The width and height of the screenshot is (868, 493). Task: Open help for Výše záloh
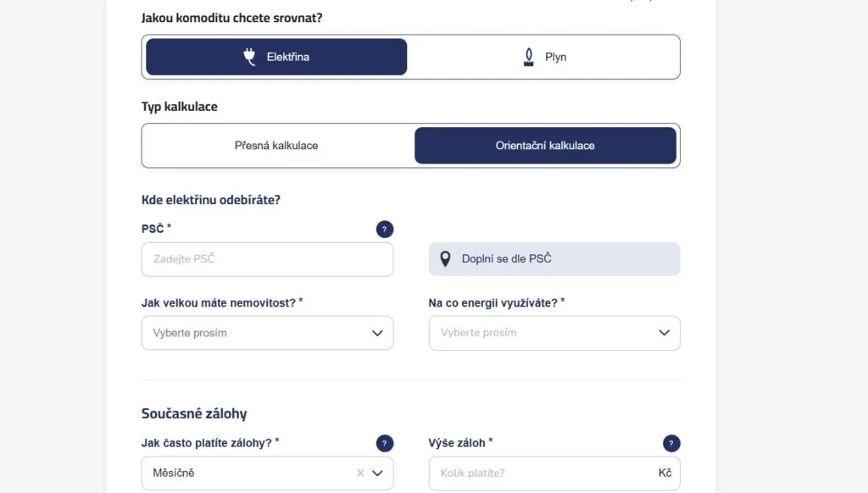671,443
